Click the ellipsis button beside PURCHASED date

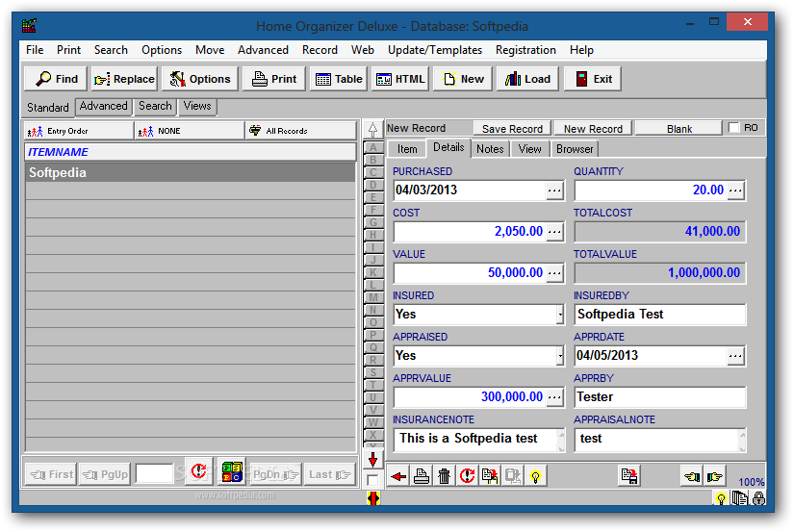point(554,190)
